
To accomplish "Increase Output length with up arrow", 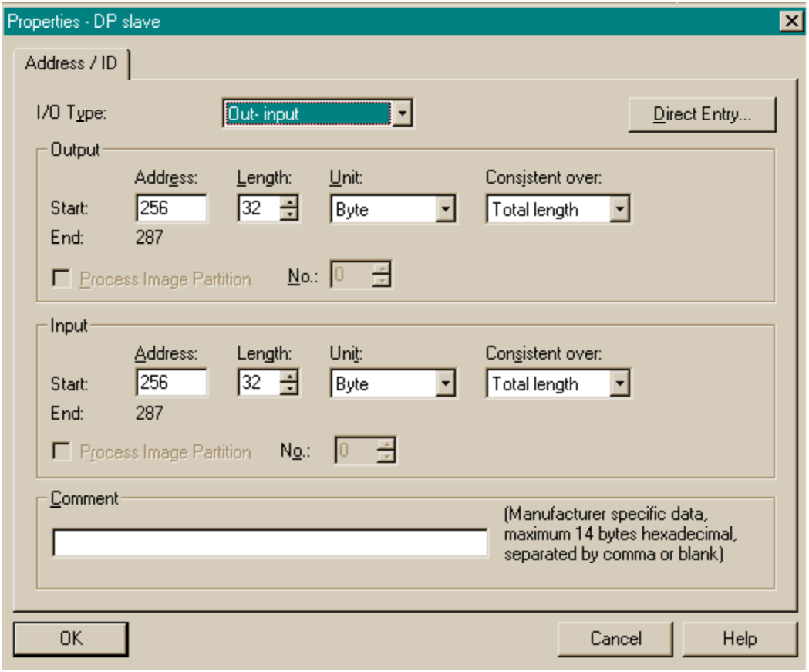I will coord(289,202).
